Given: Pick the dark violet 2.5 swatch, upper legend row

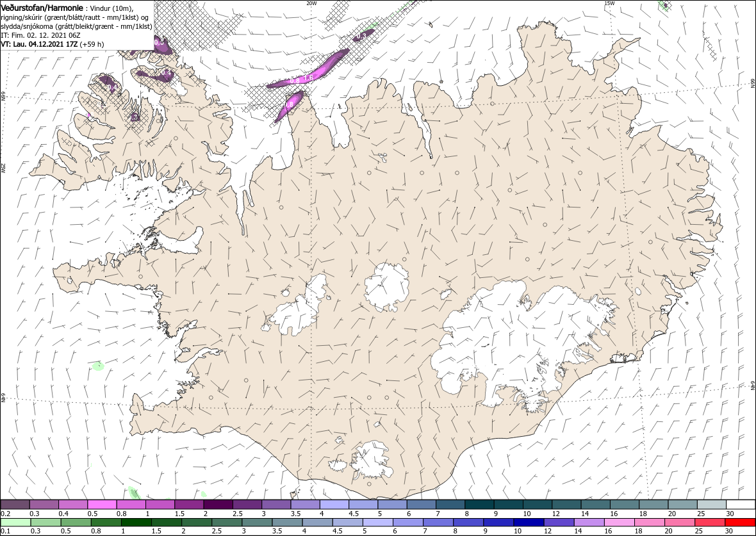Looking at the screenshot, I should (247, 505).
